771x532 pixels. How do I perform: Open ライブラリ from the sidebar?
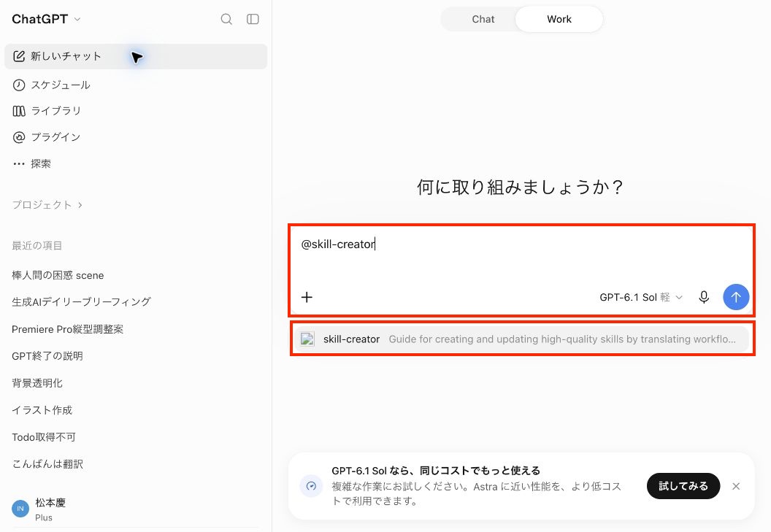[x=136, y=111]
